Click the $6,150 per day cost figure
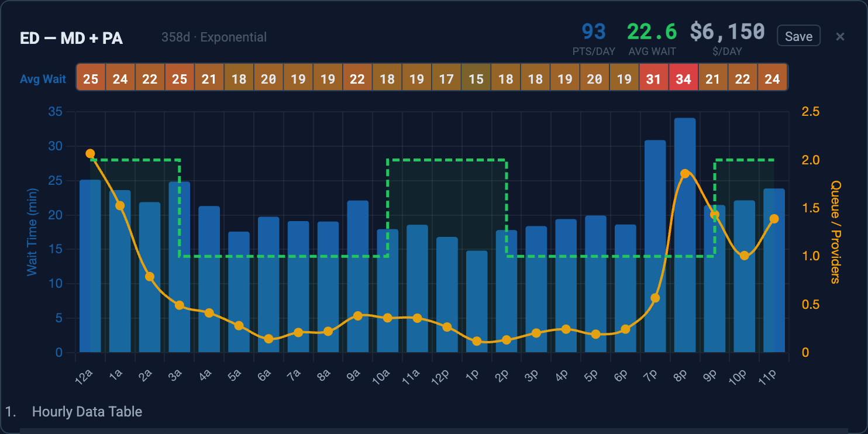 click(x=727, y=32)
